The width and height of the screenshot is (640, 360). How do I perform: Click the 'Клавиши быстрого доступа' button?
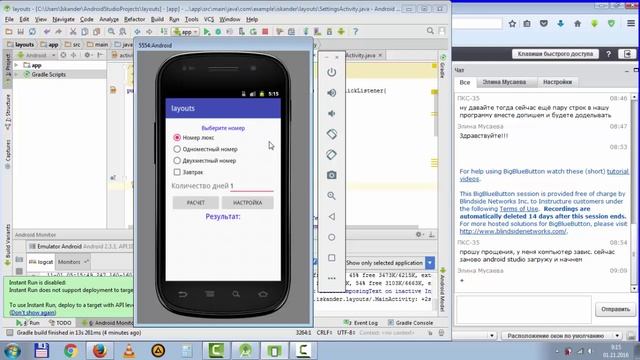[555, 54]
